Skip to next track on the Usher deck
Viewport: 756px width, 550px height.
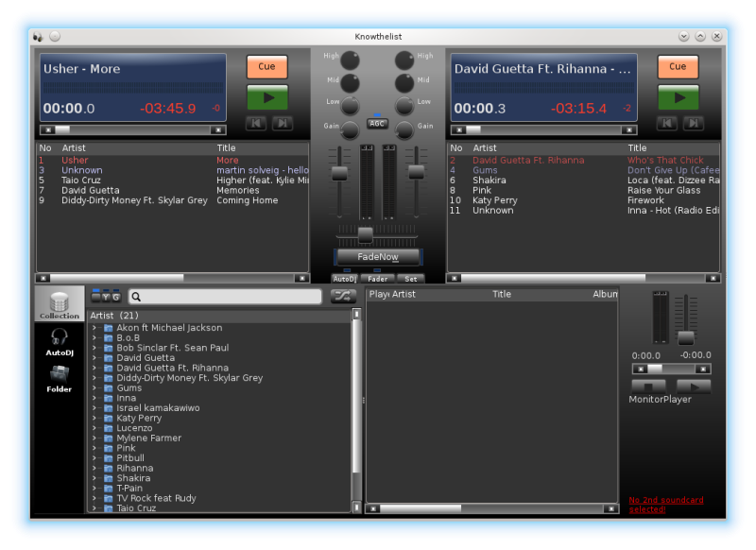[283, 124]
